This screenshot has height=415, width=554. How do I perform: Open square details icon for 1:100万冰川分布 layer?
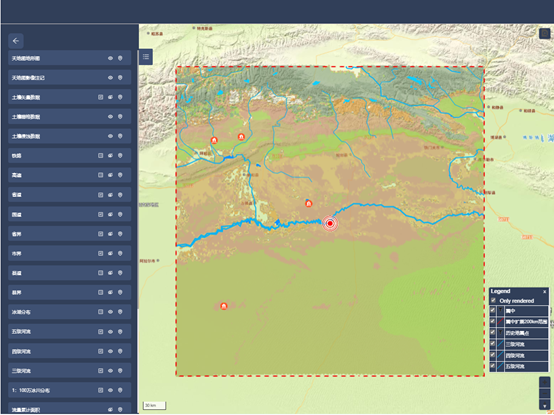pos(101,390)
